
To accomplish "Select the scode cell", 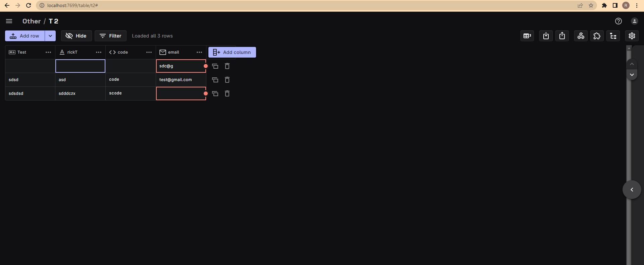I will (131, 93).
